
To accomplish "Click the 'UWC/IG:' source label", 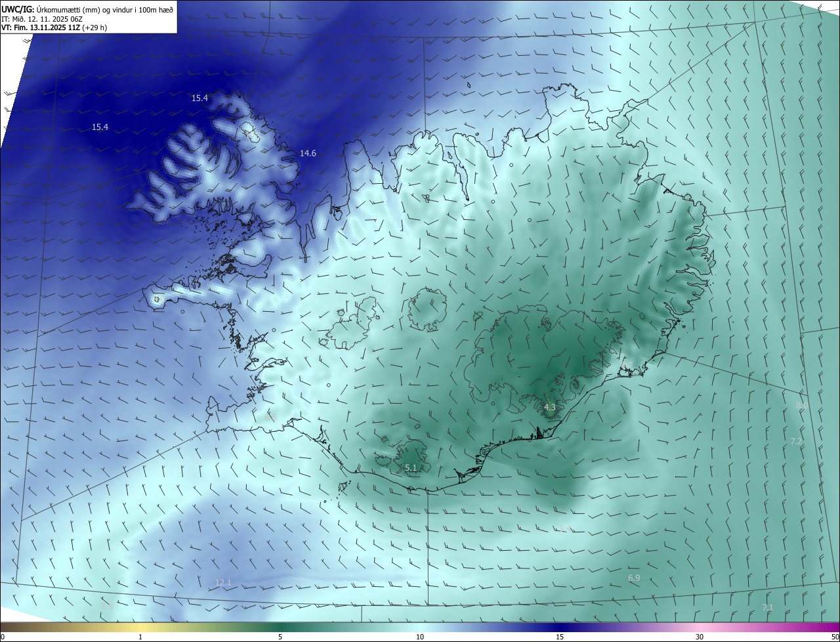I will click(x=18, y=9).
